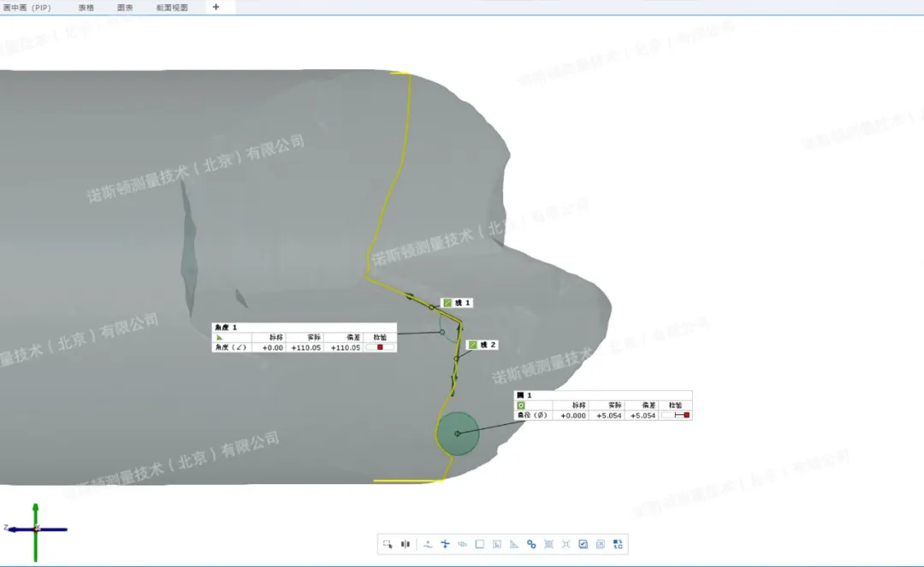
Task: Click the mirror/symmetry split tool icon
Action: pyautogui.click(x=406, y=544)
